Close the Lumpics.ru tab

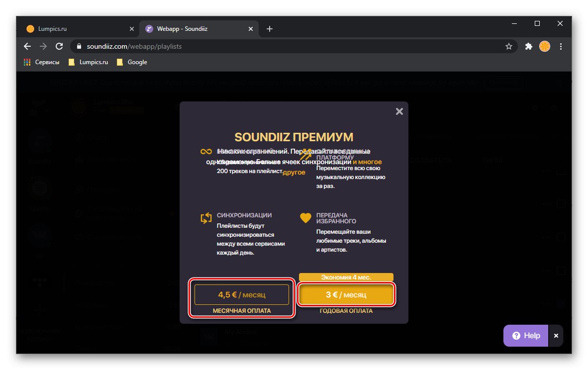click(x=132, y=29)
